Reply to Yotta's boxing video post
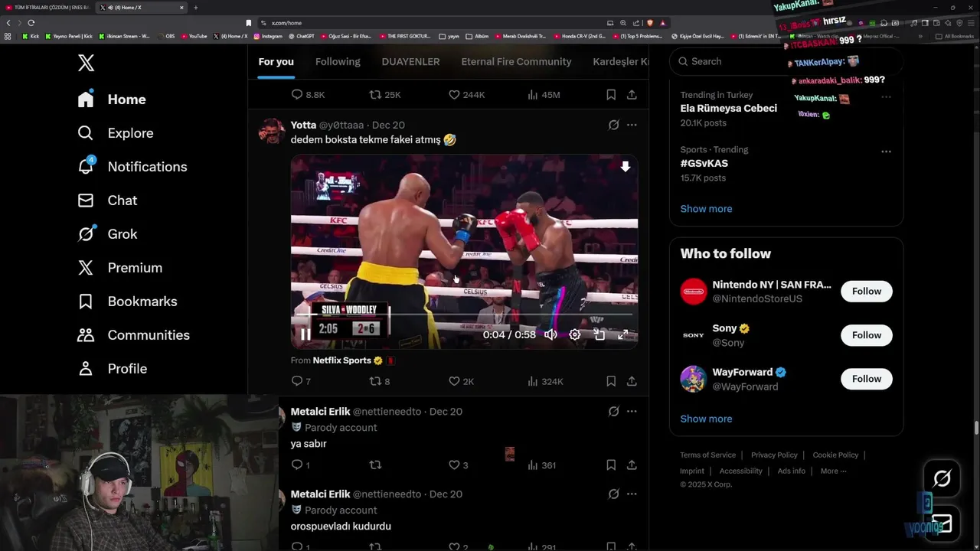Image resolution: width=980 pixels, height=551 pixels. click(x=301, y=381)
